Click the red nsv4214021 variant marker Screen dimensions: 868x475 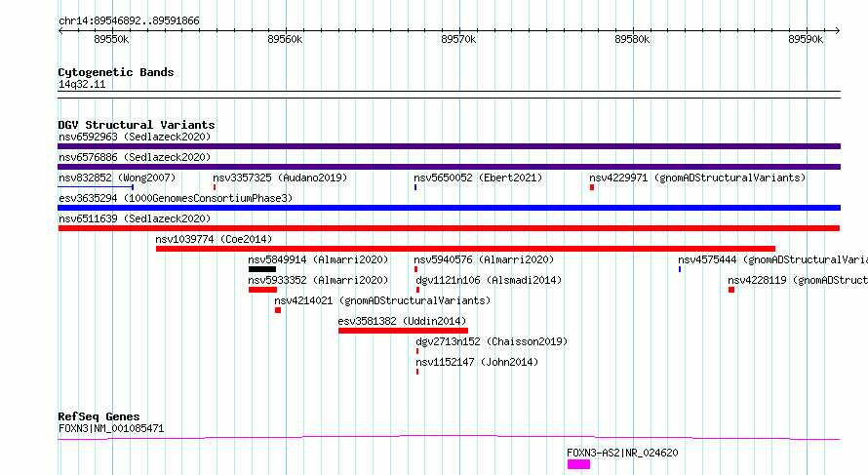pyautogui.click(x=278, y=310)
